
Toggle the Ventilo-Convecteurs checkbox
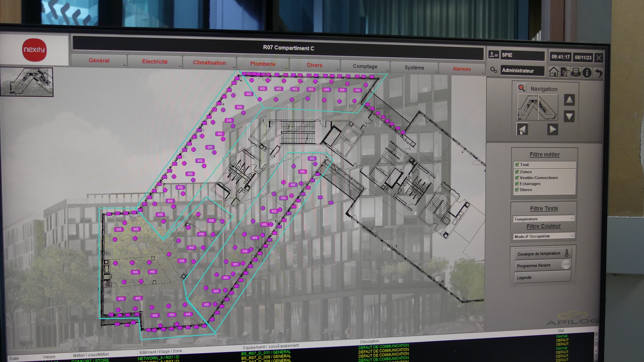point(517,178)
